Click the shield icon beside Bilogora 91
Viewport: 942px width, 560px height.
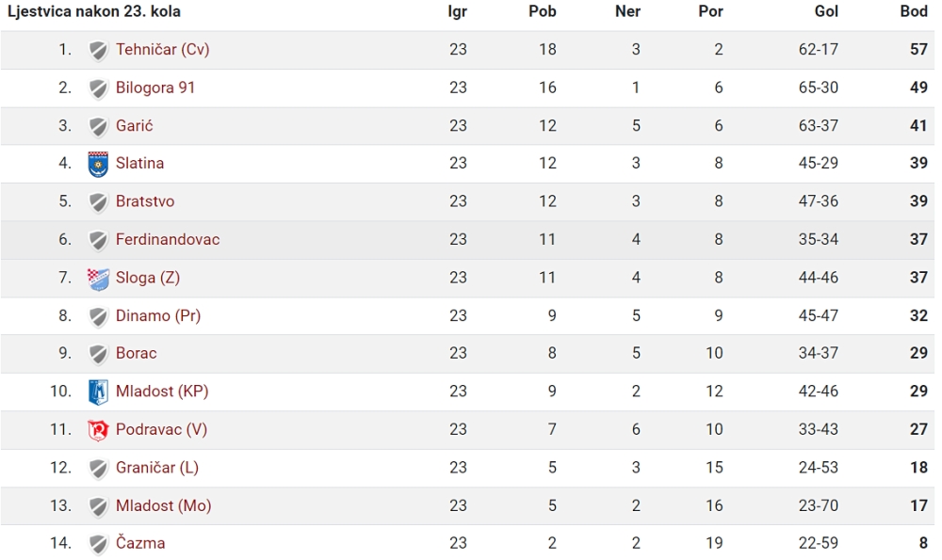coord(98,88)
